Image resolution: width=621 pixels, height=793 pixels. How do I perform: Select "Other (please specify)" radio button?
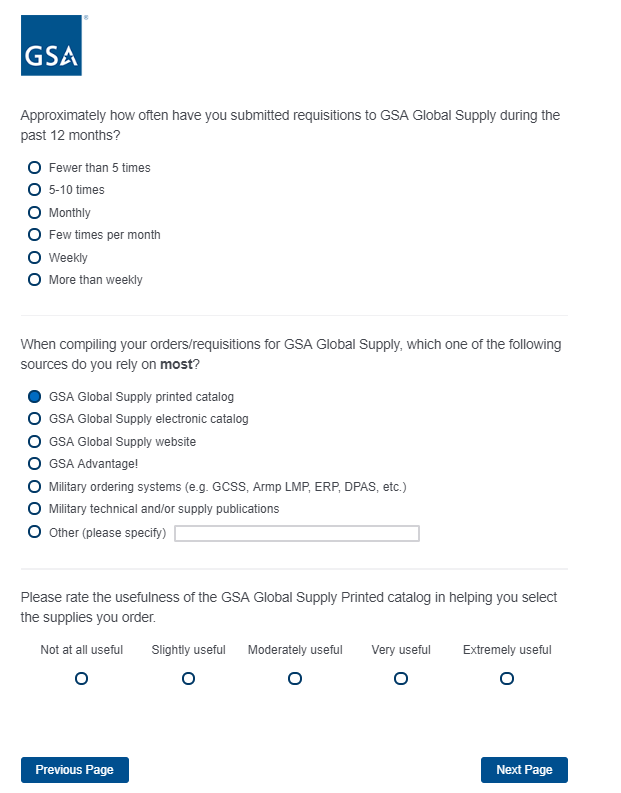35,532
